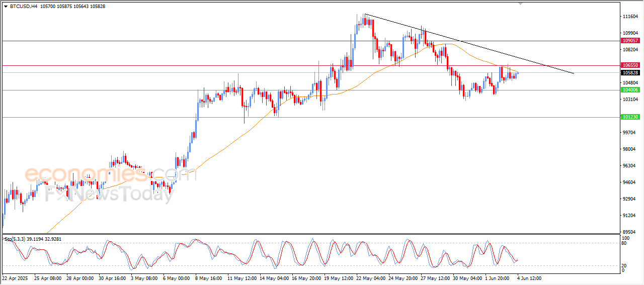Viewport: 644px width, 285px height.
Task: Click the 8 May 16:00 time label
Action: [x=208, y=278]
